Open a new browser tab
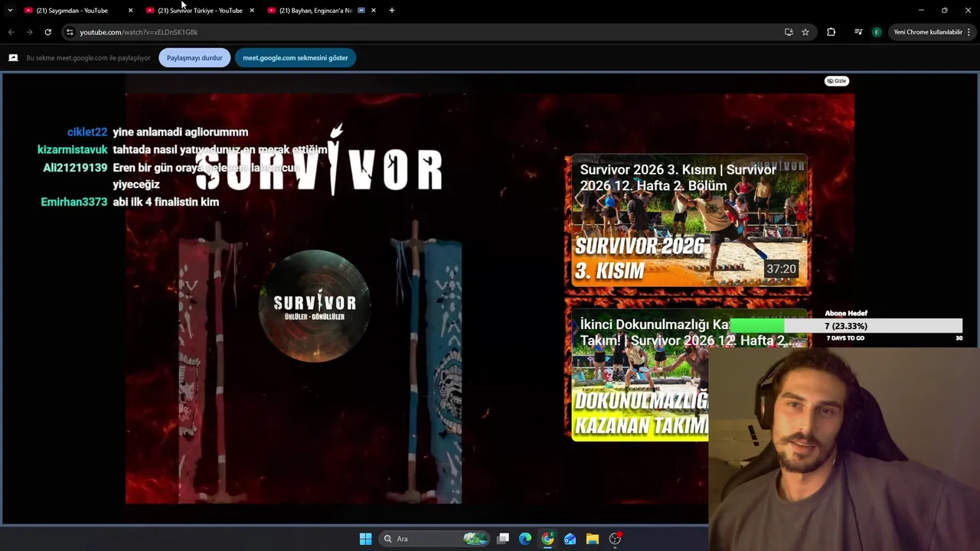The height and width of the screenshot is (551, 980). 392,10
